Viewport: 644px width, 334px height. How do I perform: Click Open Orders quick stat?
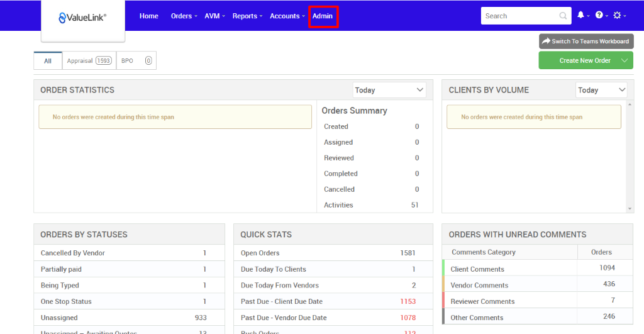pos(333,253)
